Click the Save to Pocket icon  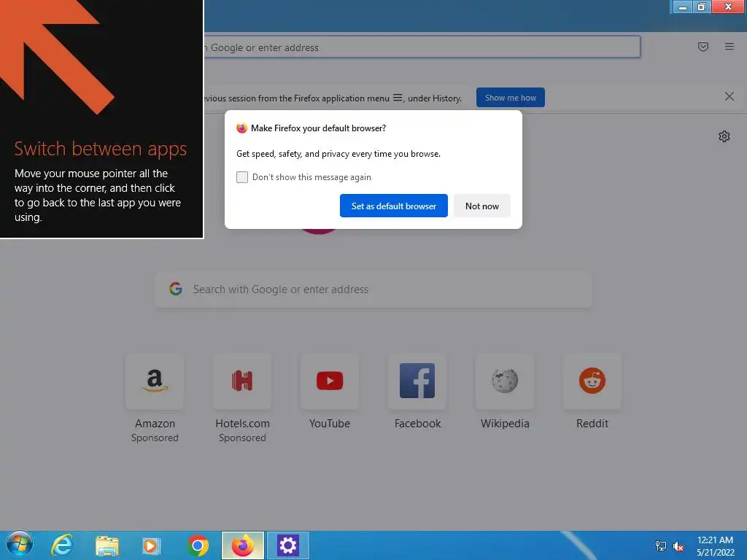tap(703, 47)
